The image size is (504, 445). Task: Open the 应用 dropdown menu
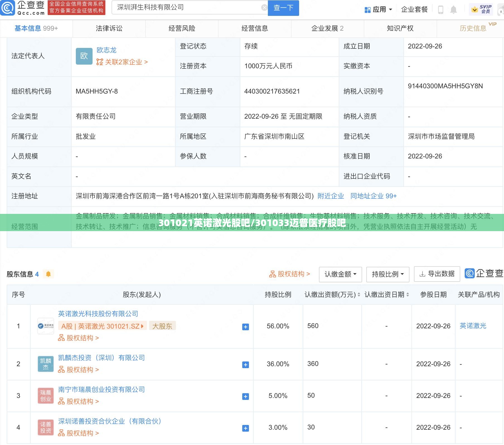click(x=378, y=10)
